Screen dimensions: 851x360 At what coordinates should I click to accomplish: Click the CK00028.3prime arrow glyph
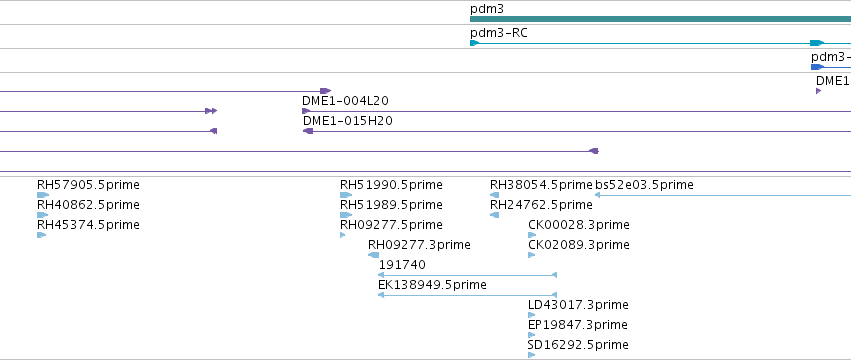coord(532,235)
